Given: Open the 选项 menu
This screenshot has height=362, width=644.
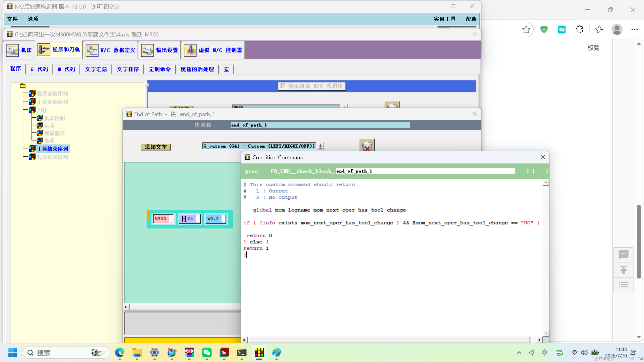Looking at the screenshot, I should [33, 19].
